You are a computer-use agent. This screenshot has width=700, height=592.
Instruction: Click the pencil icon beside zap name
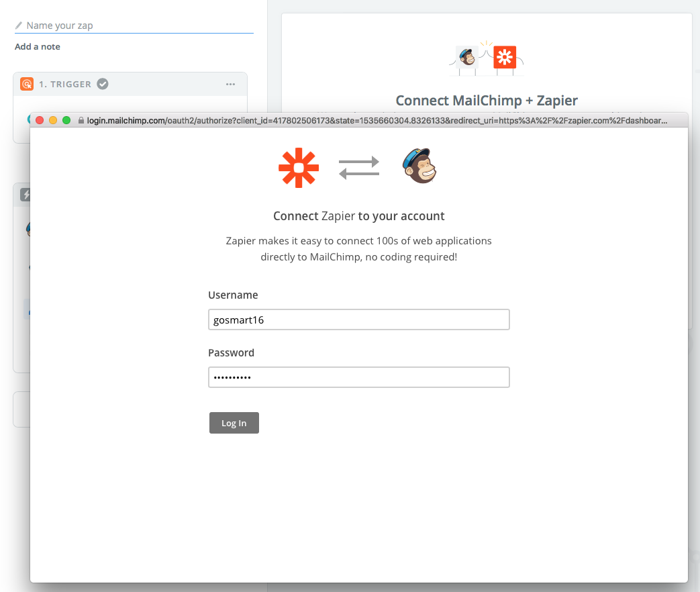[x=18, y=26]
